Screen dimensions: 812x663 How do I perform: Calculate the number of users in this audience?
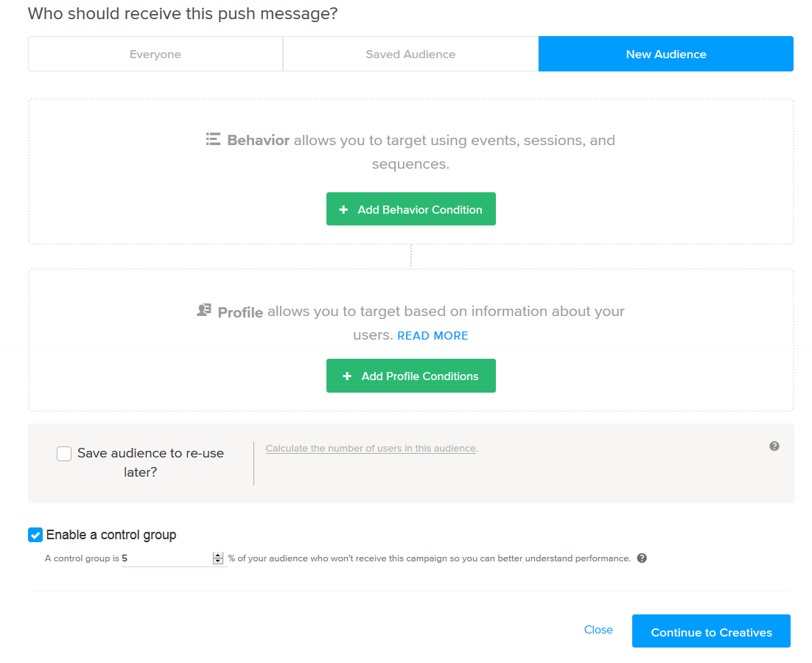(371, 448)
